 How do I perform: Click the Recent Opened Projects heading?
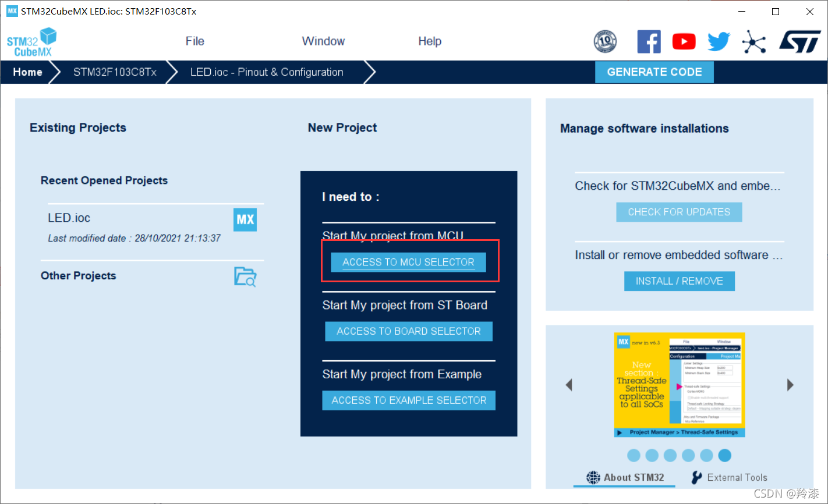[104, 180]
